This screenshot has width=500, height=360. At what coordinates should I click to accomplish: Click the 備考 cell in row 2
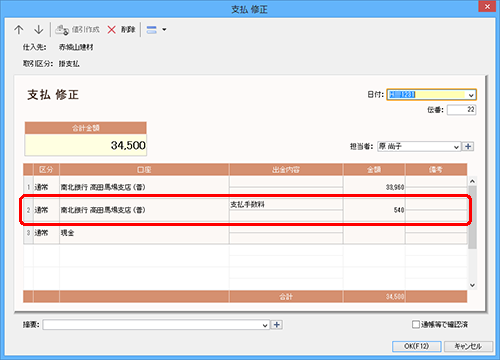coord(436,210)
